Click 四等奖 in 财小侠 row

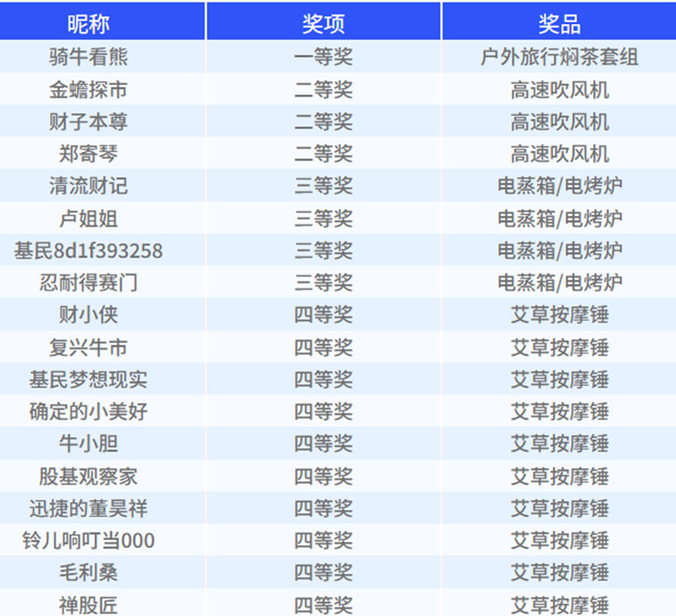pos(324,314)
